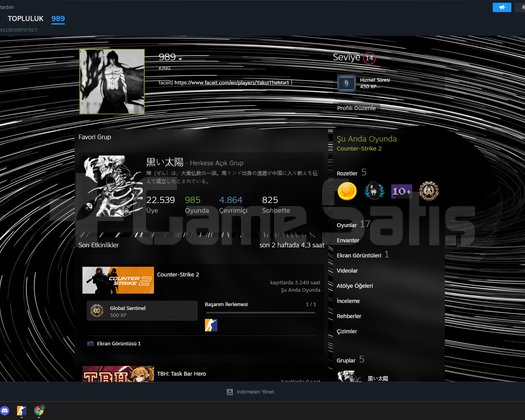Click the 黒い太陽 group in sidebar

tap(378, 378)
